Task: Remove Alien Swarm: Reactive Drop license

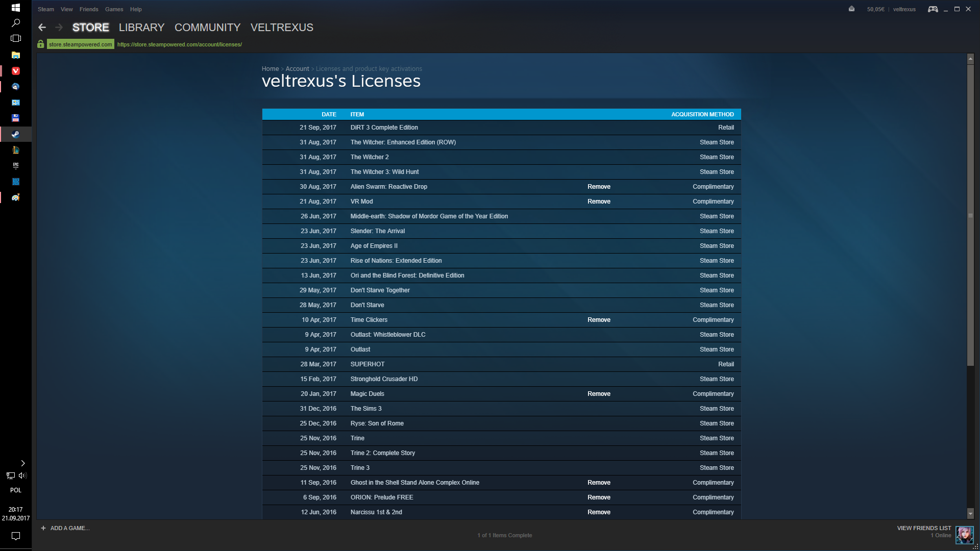Action: 599,187
